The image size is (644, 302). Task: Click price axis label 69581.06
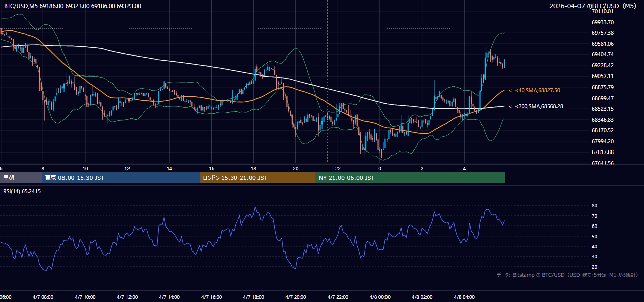coord(603,44)
